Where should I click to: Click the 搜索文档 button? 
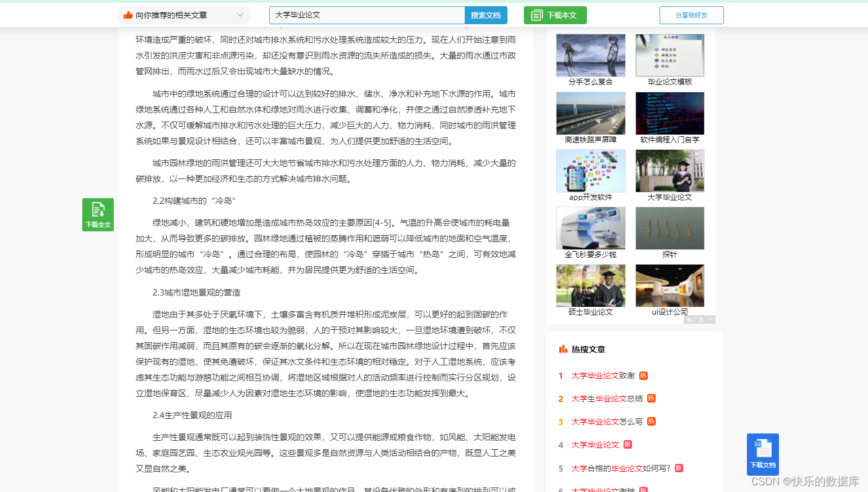(x=486, y=15)
